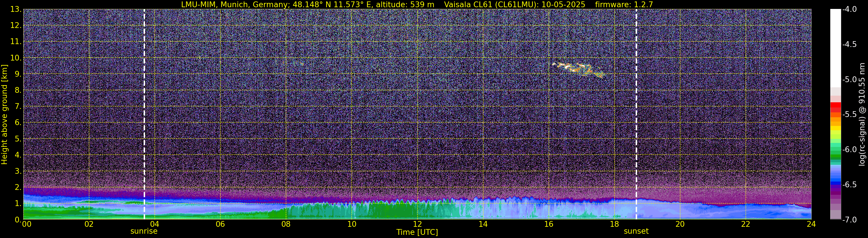This screenshot has height=238, width=868.
Task: Click the colorbar tick label '-4.0'
Action: tap(850, 10)
